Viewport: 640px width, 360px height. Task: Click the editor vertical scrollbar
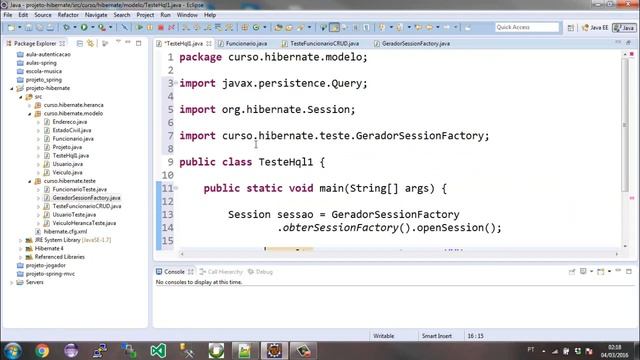pyautogui.click(x=625, y=124)
